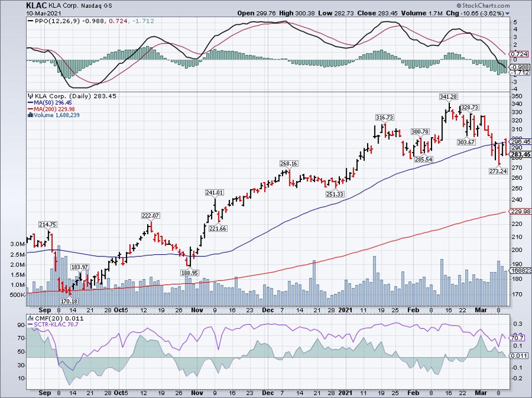The width and height of the screenshot is (532, 398).
Task: Click the 251.33 low annotation
Action: [335, 194]
